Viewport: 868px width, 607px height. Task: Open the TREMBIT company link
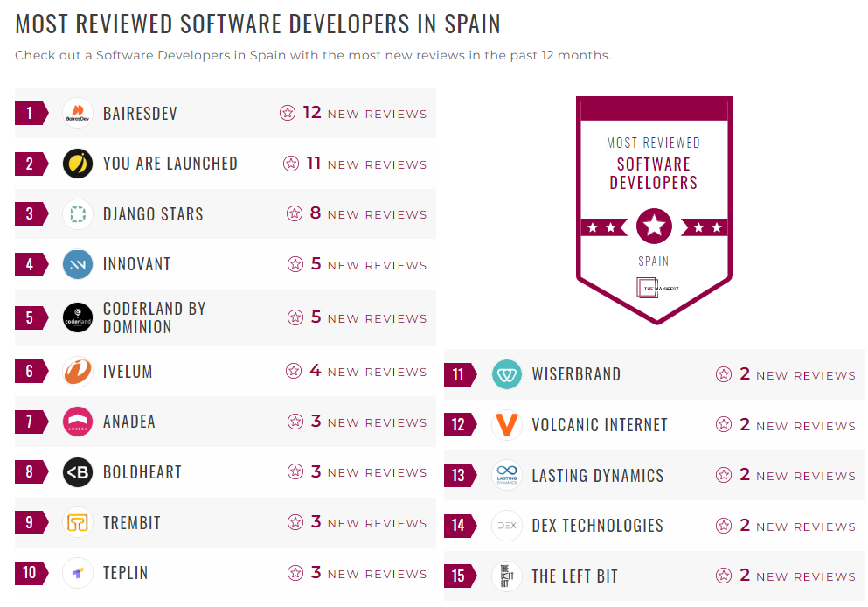132,523
